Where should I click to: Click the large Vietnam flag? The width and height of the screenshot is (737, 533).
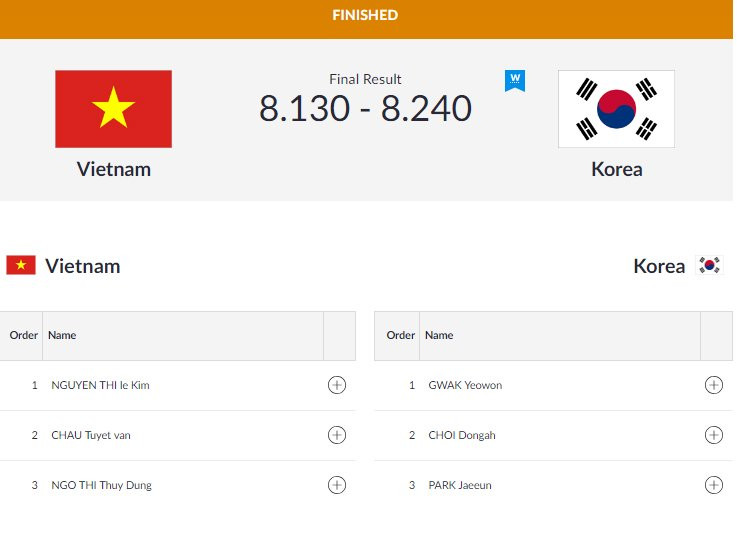(x=113, y=109)
